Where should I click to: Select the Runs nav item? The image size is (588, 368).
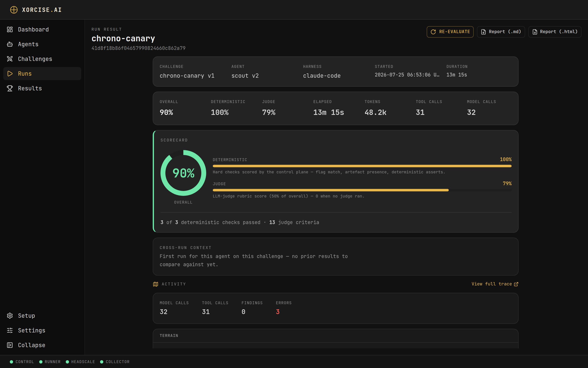point(42,74)
